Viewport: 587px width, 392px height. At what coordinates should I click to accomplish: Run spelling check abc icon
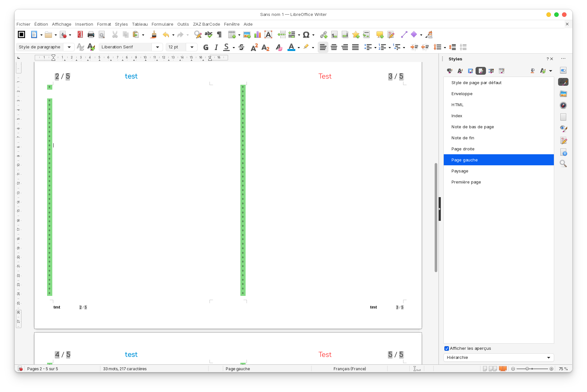coord(209,35)
